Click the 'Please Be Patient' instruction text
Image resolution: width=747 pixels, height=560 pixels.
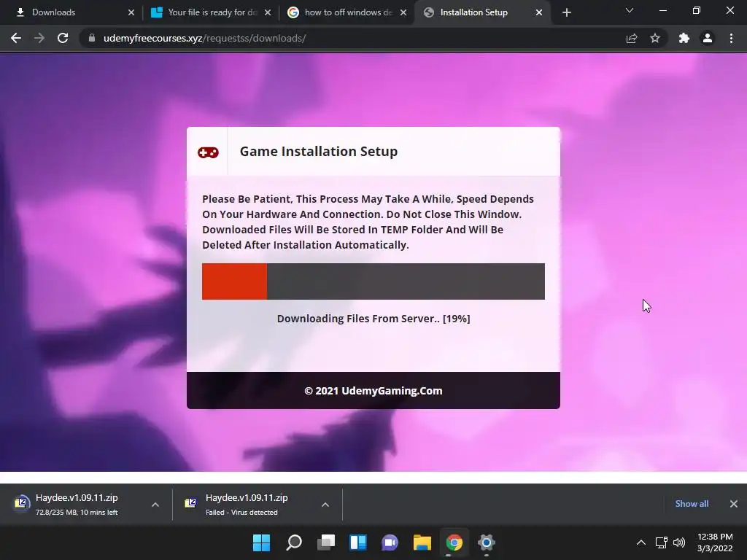[368, 222]
